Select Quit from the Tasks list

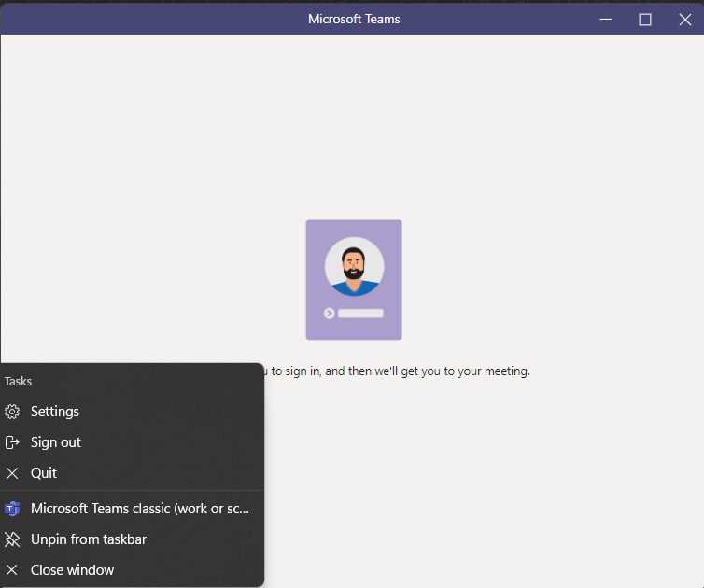click(132, 472)
